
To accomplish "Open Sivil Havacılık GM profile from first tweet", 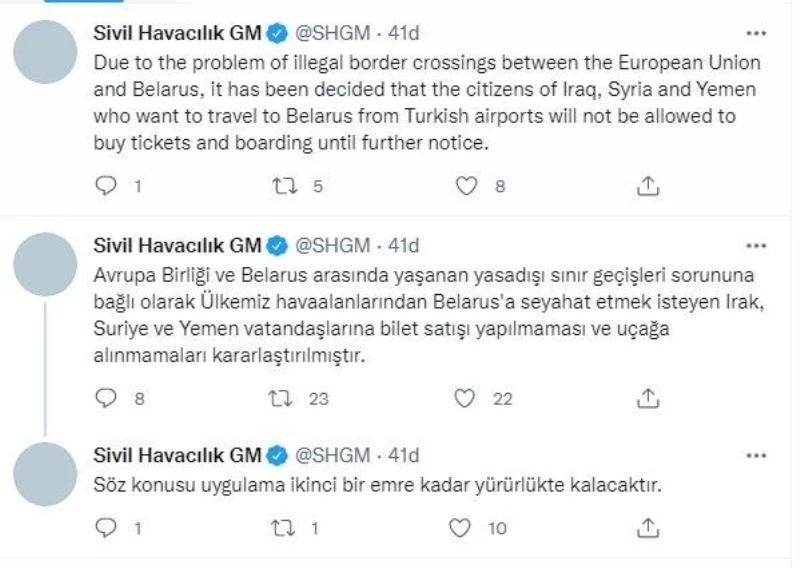I will tap(176, 33).
